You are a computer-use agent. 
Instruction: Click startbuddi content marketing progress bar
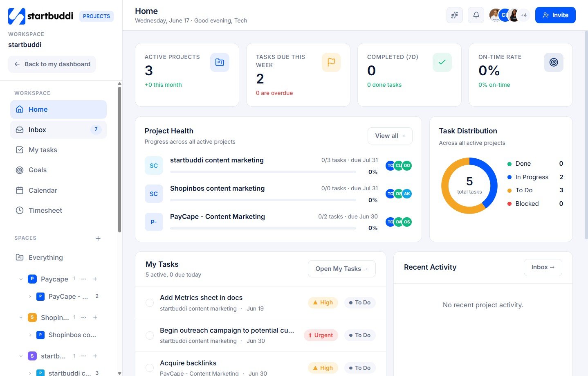click(x=263, y=172)
